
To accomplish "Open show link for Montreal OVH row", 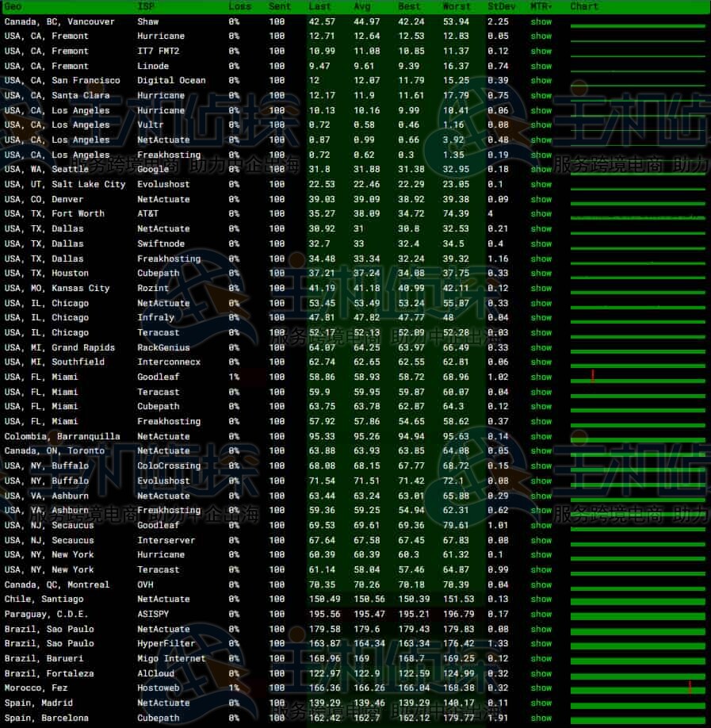I will 541,584.
